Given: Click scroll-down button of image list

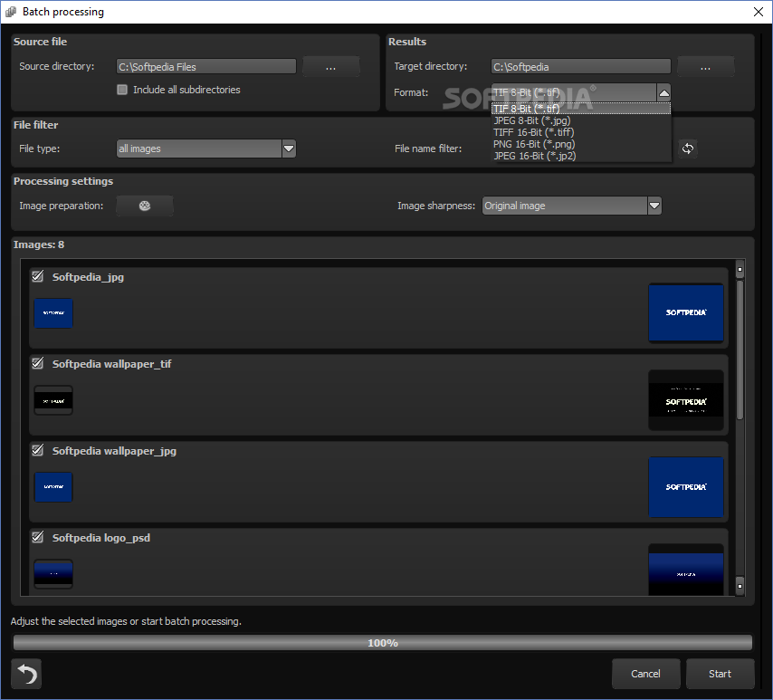Looking at the screenshot, I should point(740,586).
